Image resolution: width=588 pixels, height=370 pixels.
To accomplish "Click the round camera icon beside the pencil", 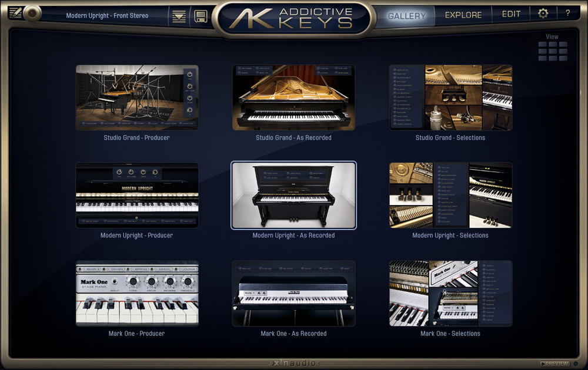I will pyautogui.click(x=31, y=14).
